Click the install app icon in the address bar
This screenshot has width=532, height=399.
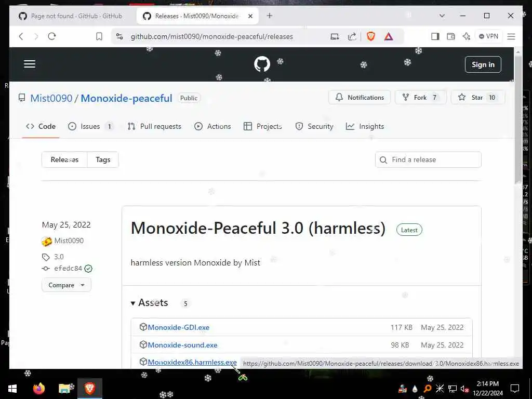335,36
